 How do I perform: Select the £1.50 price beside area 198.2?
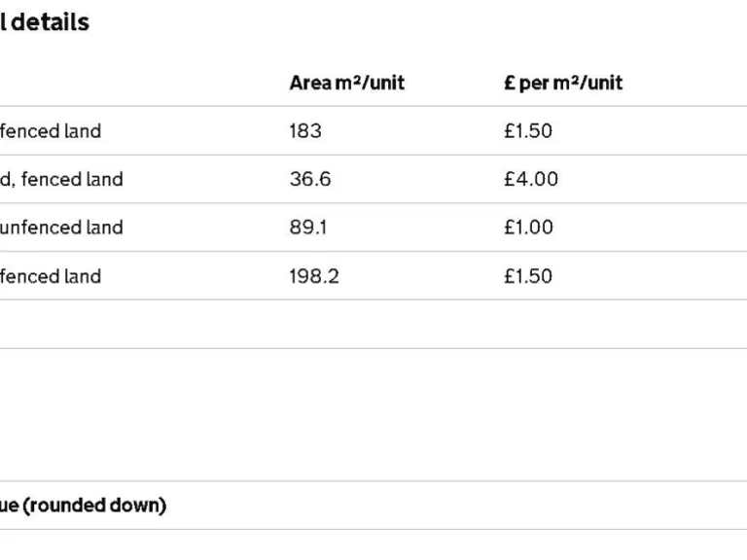click(528, 276)
